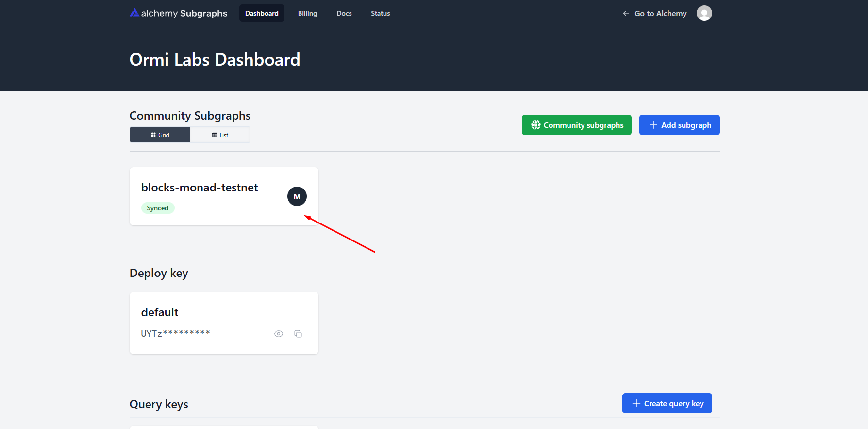Go to Alchemy link
This screenshot has height=429, width=868.
click(654, 13)
